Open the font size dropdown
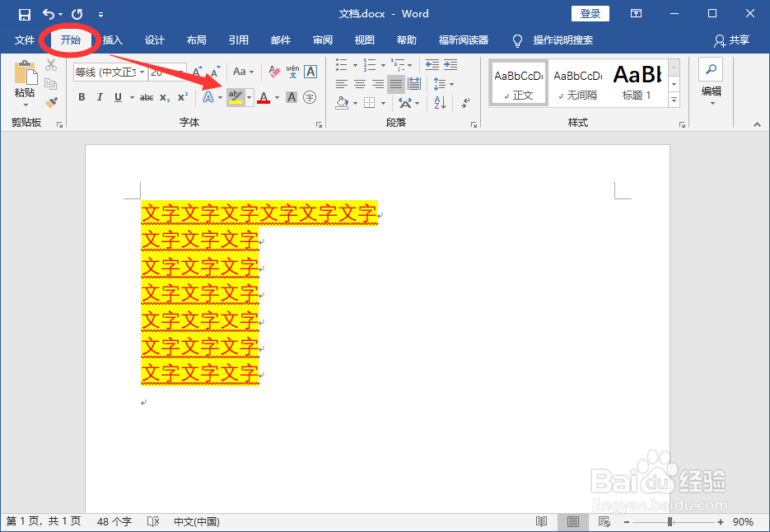Image resolution: width=770 pixels, height=532 pixels. point(183,72)
